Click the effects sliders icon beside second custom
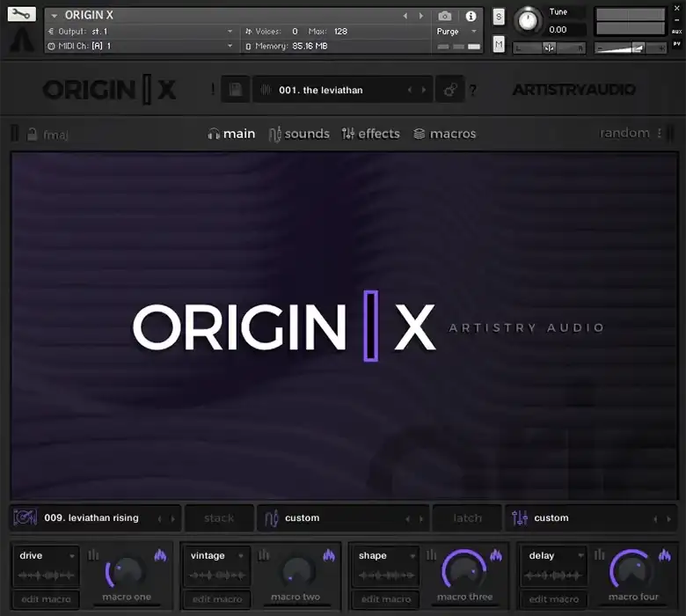Viewport: 686px width, 616px height. tap(520, 518)
